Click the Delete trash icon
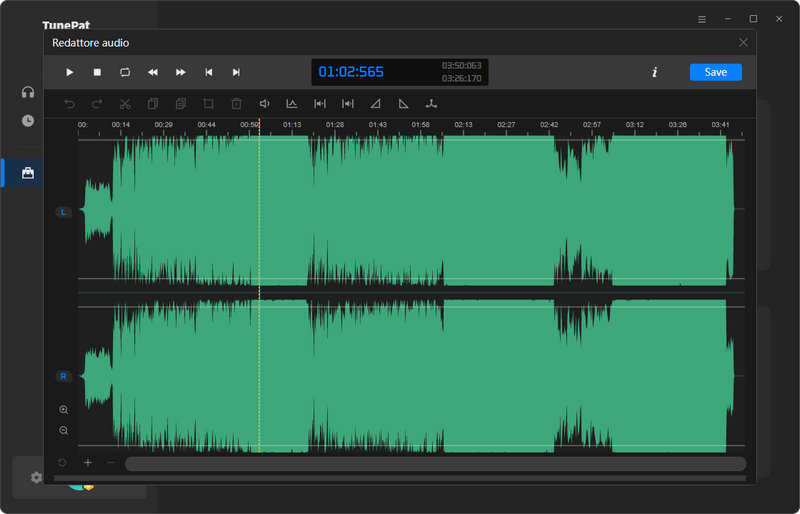The image size is (800, 514). click(x=236, y=104)
